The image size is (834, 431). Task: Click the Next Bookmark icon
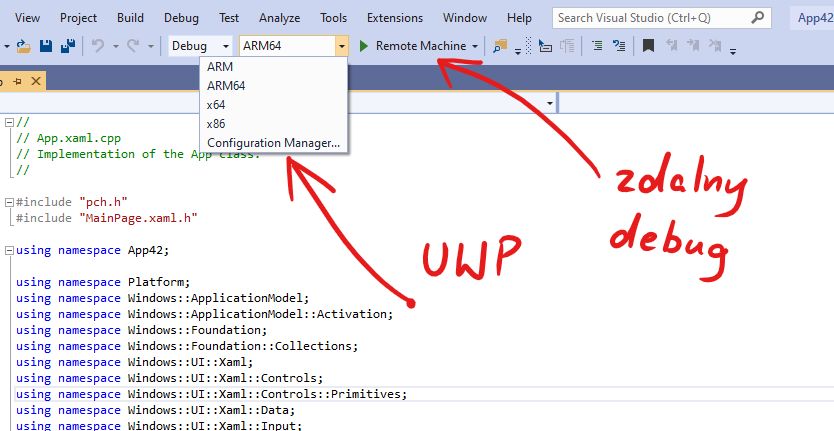[693, 46]
